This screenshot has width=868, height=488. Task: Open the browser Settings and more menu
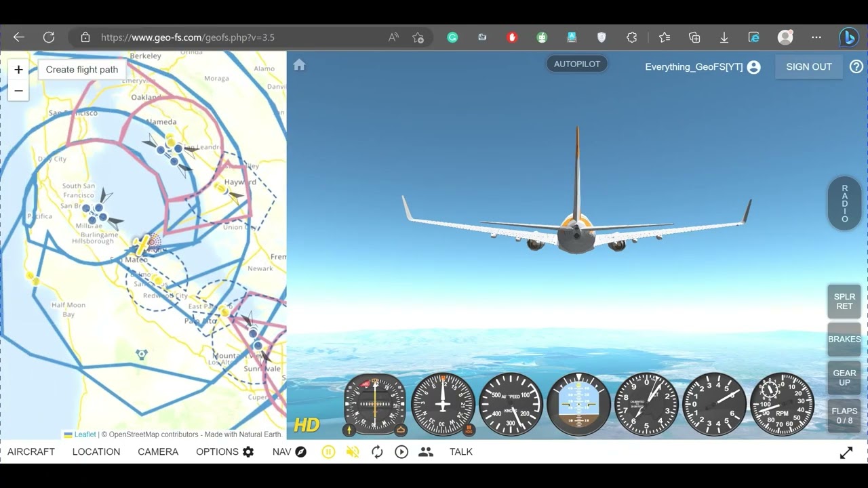coord(816,37)
